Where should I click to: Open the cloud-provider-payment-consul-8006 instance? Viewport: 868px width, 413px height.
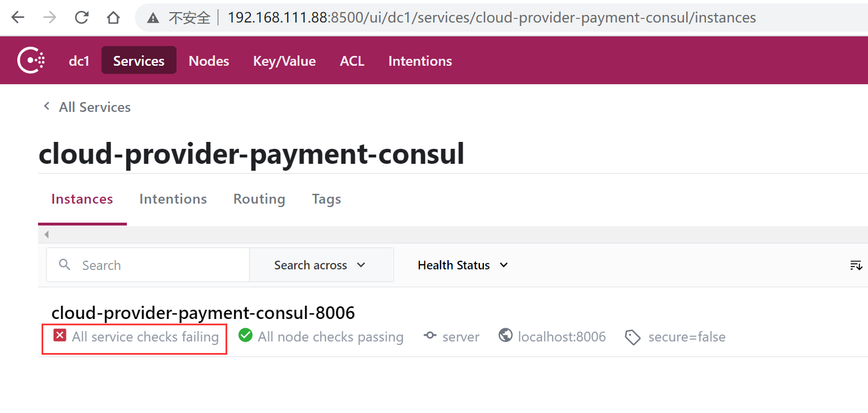click(203, 313)
